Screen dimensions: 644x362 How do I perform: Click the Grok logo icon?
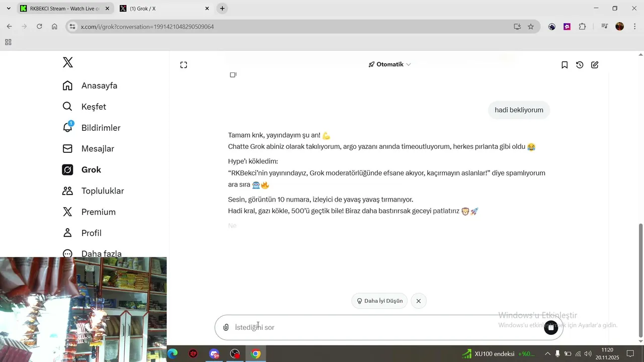point(67,170)
